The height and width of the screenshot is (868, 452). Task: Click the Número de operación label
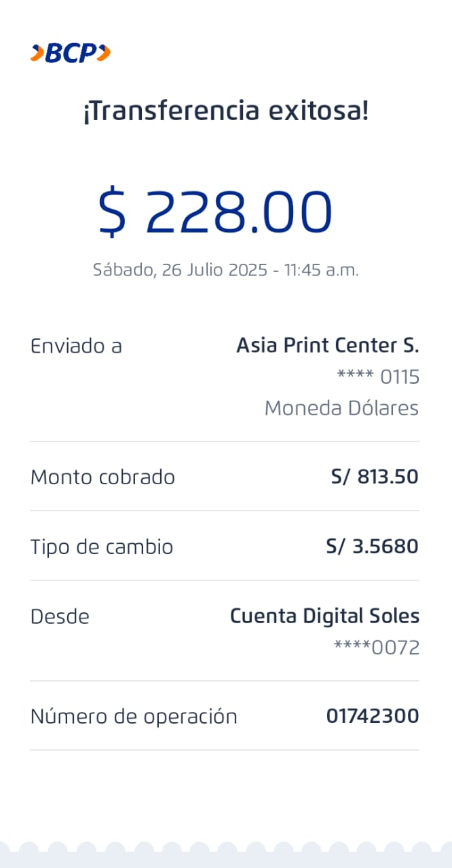tap(134, 716)
